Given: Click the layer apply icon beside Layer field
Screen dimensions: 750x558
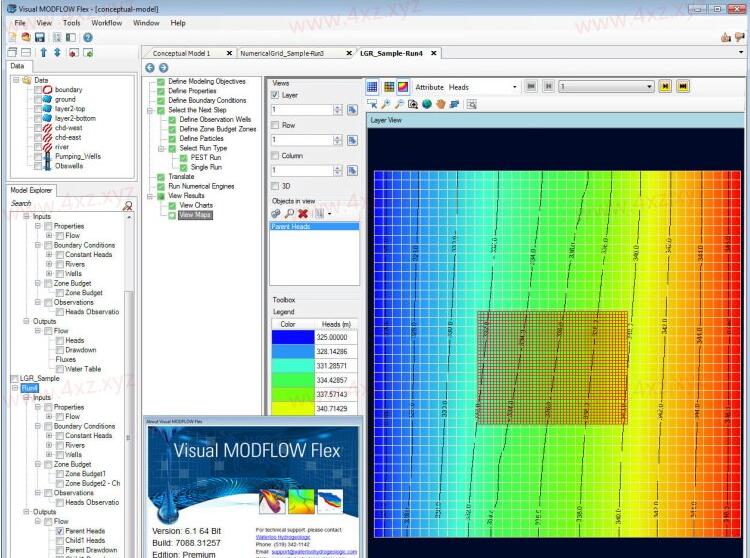Looking at the screenshot, I should pyautogui.click(x=353, y=110).
